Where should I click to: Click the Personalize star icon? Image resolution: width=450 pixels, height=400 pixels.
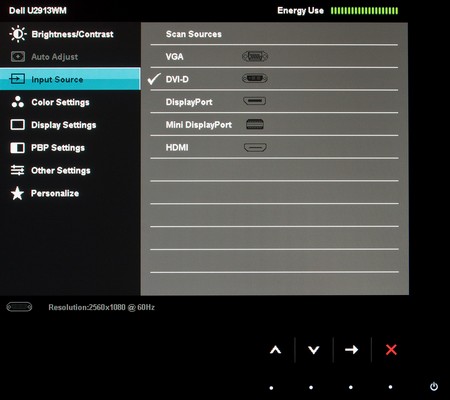tap(17, 193)
